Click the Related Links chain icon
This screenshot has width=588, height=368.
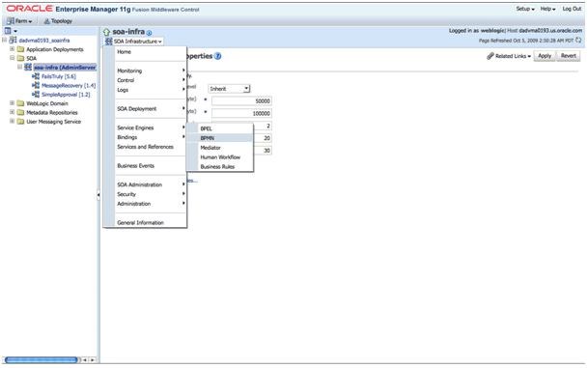pos(490,56)
